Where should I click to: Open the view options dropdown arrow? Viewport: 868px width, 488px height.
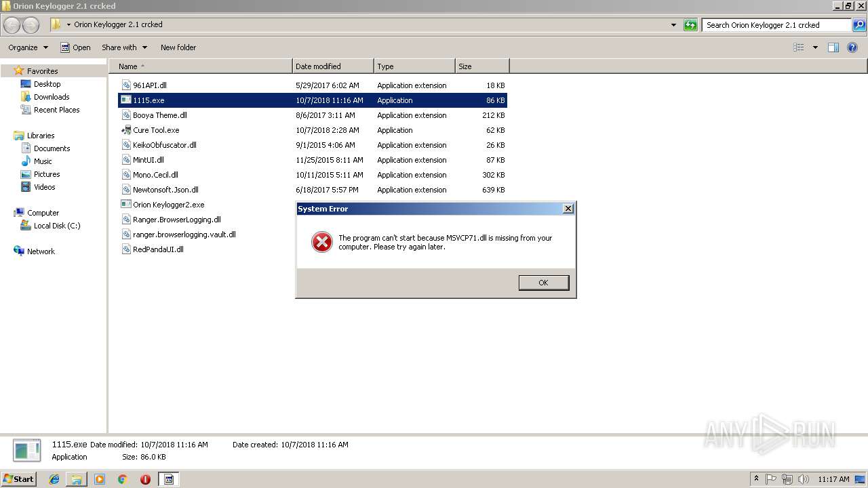click(815, 47)
